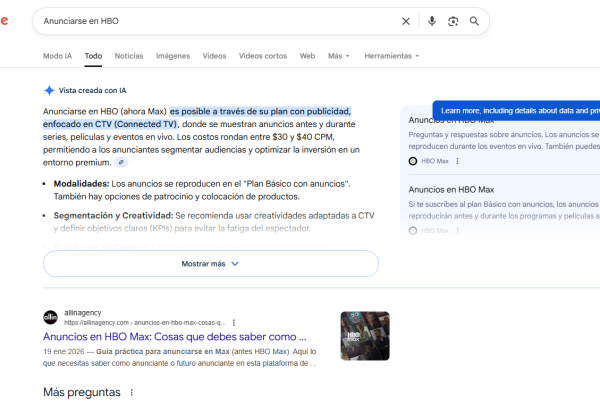
Task: Click the link chip icon after 'entorno premium'
Action: pos(122,162)
